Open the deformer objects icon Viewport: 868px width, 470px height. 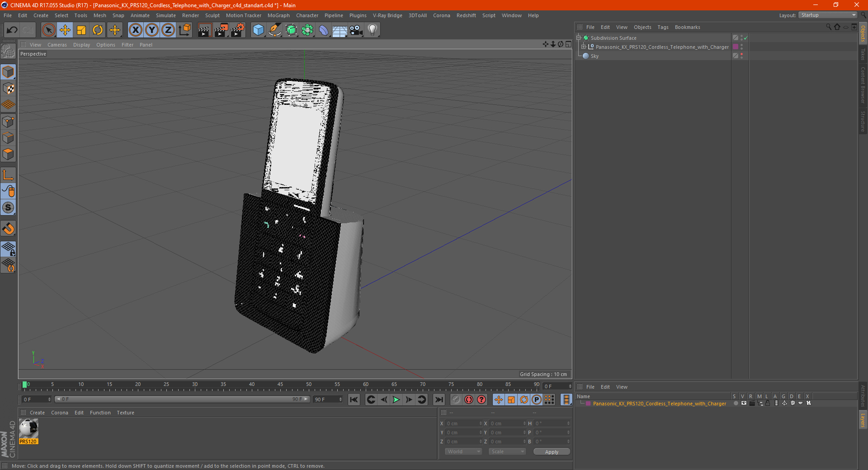[324, 30]
